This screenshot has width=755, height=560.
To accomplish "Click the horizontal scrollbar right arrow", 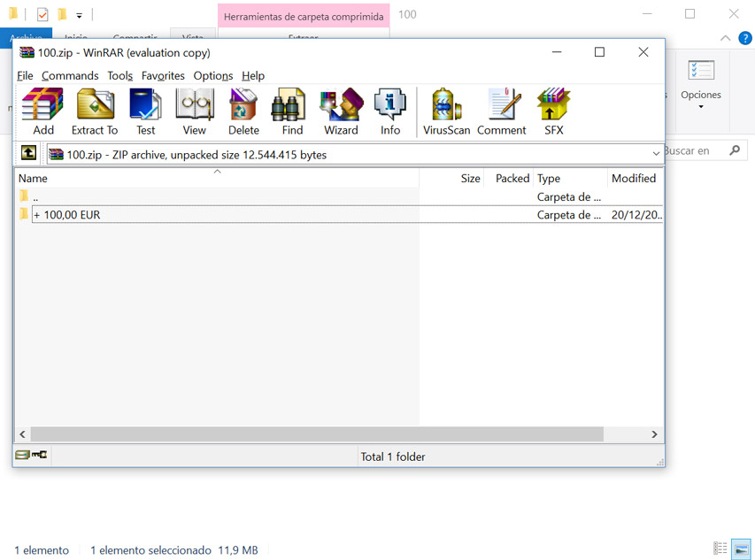I will pos(655,434).
